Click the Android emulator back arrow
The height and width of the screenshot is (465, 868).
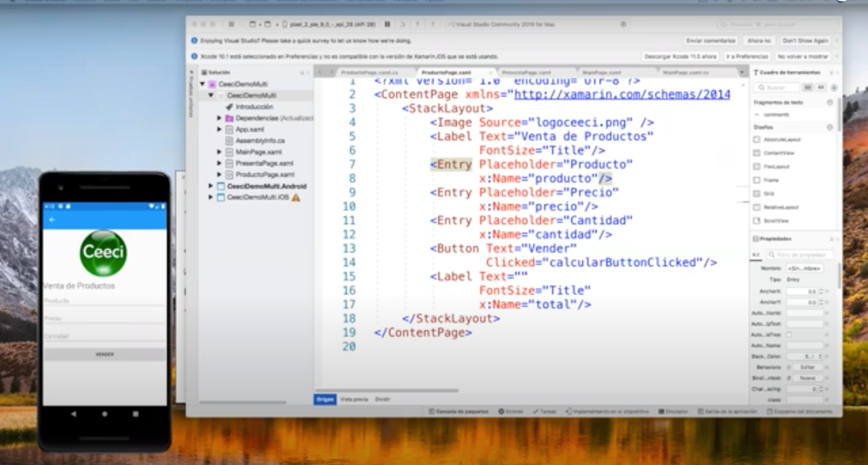click(52, 220)
